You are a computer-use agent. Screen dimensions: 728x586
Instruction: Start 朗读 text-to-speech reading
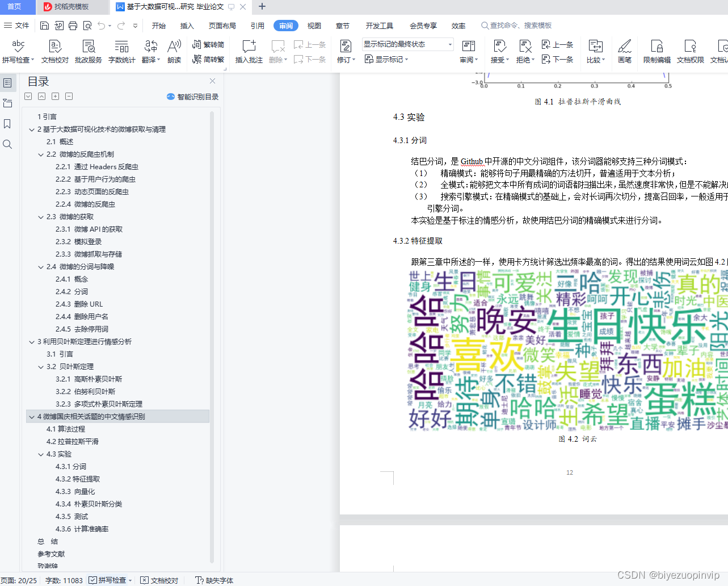pos(174,51)
